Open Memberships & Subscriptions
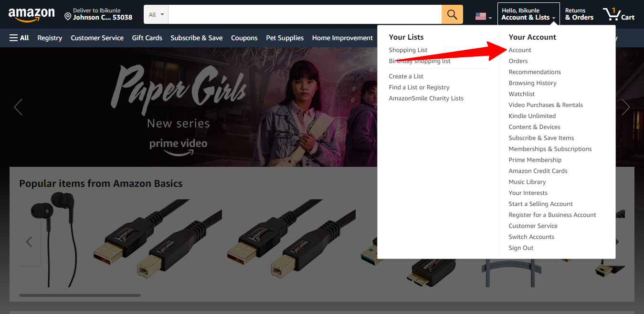 point(550,149)
